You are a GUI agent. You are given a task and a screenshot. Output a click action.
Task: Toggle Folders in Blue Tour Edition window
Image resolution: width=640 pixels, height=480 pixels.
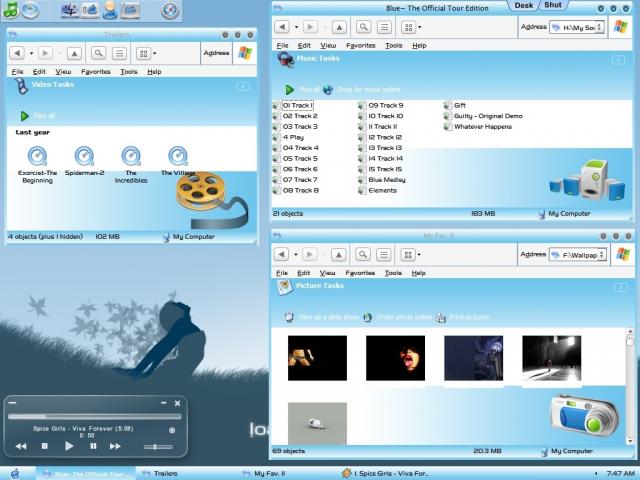[x=384, y=27]
